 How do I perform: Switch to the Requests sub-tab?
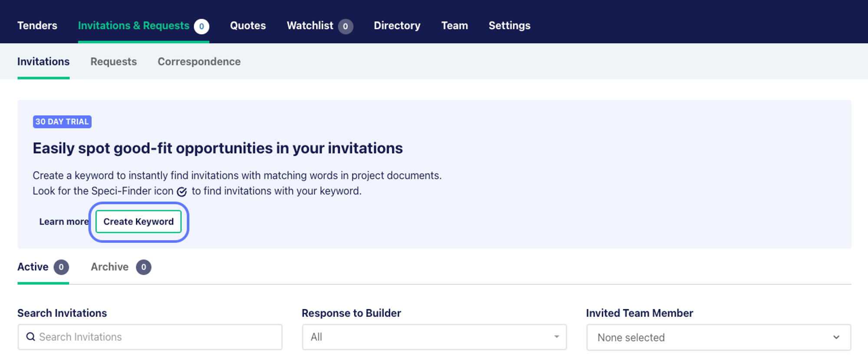click(114, 62)
